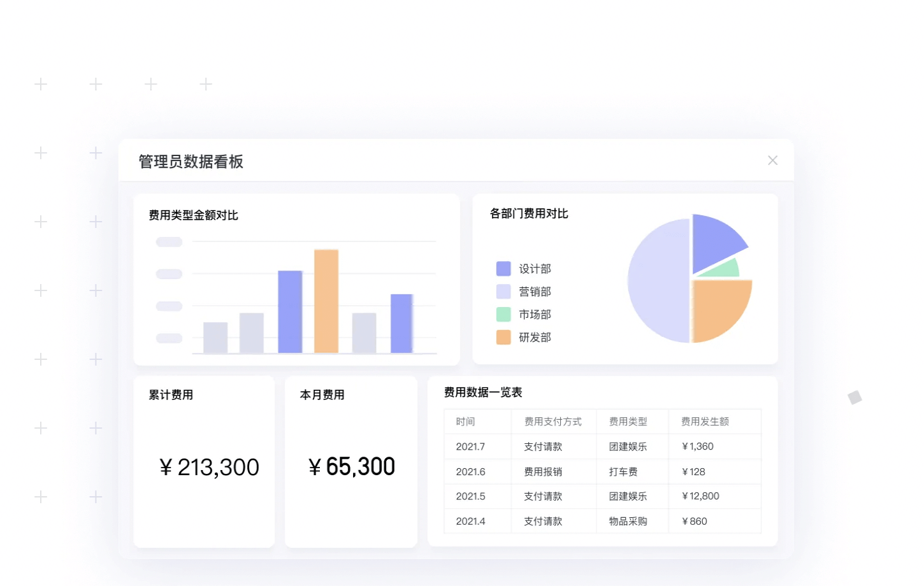Click the 营销部 legend color swatch
924x586 pixels.
[x=503, y=292]
